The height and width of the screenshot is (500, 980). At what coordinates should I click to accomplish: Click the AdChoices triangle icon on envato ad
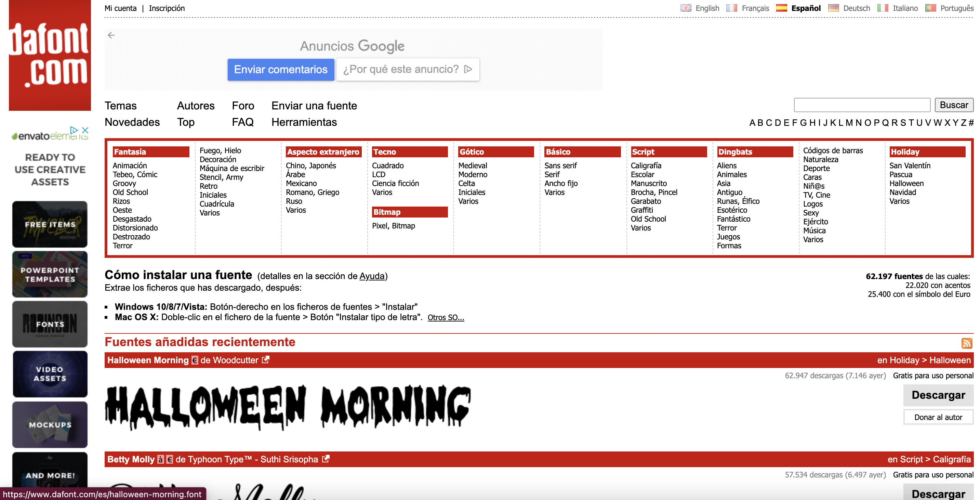tap(74, 130)
